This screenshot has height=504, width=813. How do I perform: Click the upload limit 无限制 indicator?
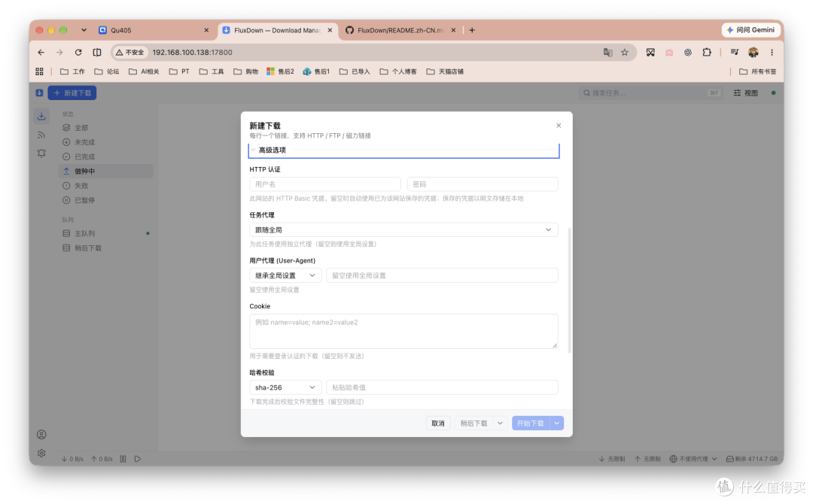click(x=647, y=459)
